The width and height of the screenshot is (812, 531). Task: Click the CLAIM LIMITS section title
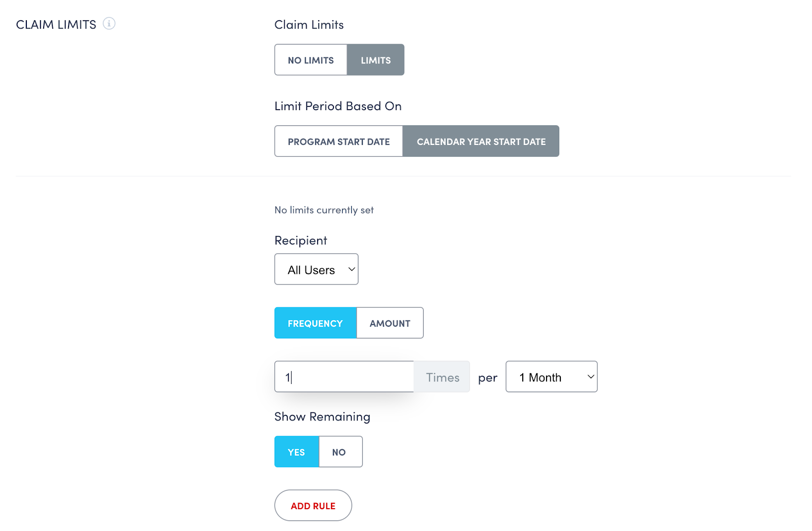click(x=56, y=25)
